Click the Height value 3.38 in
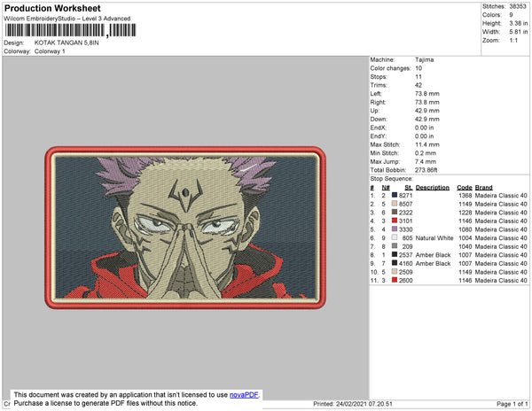This screenshot has width=532, height=411. pyautogui.click(x=518, y=23)
